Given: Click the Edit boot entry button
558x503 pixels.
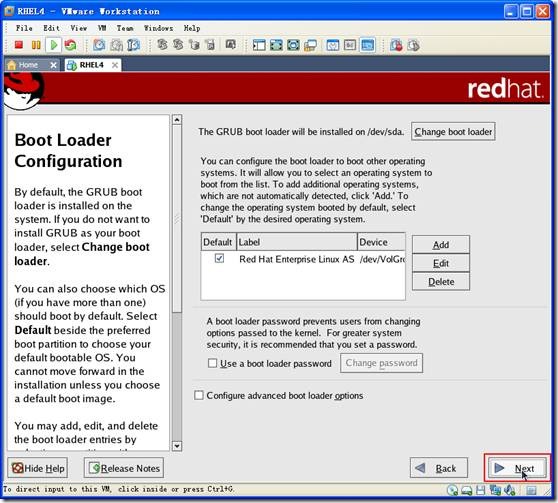Looking at the screenshot, I should (441, 263).
